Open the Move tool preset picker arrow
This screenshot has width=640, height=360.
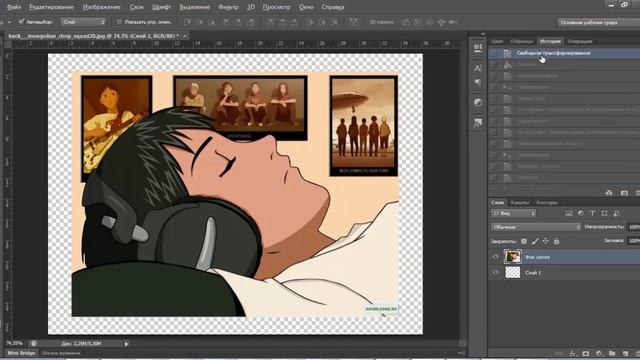(x=9, y=22)
